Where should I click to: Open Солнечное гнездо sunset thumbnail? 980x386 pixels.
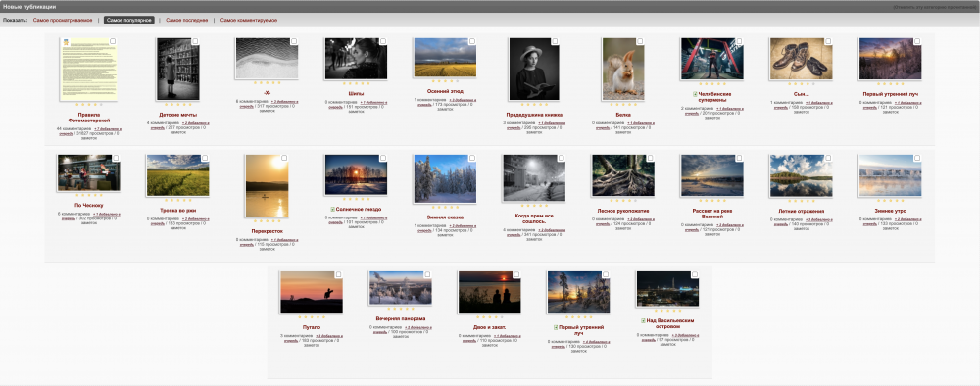click(x=356, y=175)
